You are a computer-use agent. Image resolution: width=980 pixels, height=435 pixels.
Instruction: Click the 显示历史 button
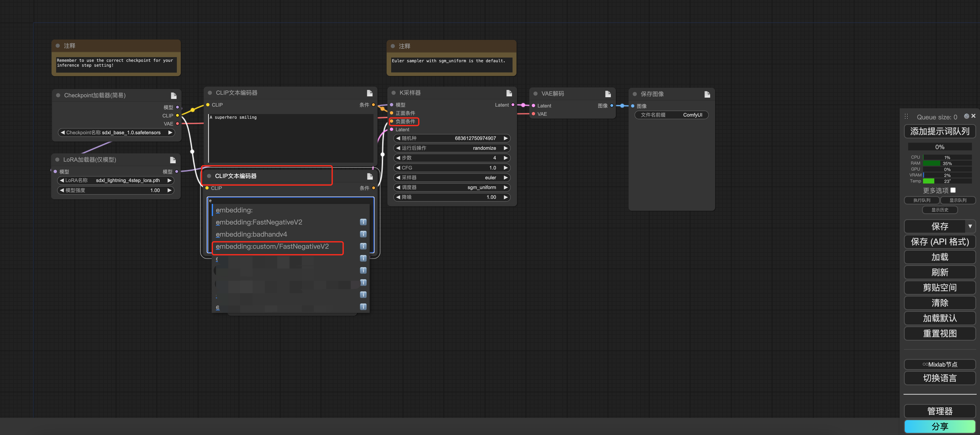click(x=940, y=210)
